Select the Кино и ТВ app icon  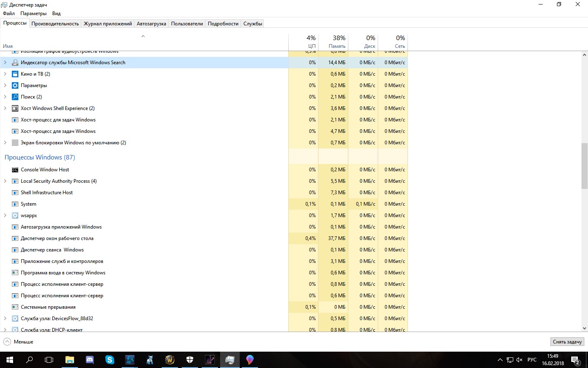[15, 74]
